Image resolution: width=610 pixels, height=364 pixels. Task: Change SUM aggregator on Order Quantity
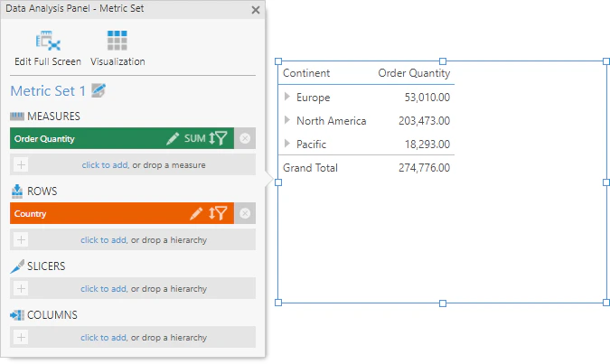point(194,138)
